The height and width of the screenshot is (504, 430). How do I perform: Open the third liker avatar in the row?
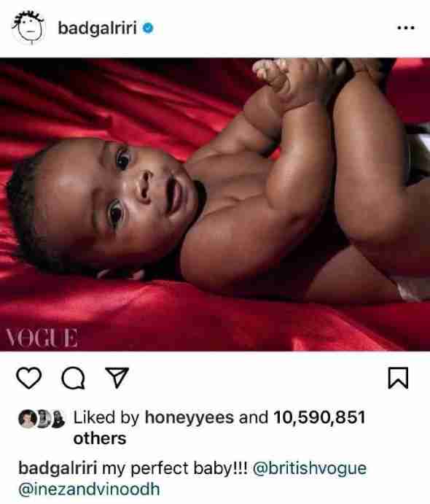pyautogui.click(x=58, y=419)
